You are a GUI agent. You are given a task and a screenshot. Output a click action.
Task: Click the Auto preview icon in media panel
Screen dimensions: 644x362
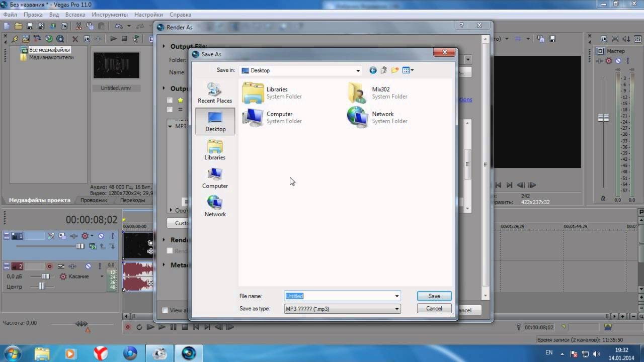pyautogui.click(x=136, y=39)
